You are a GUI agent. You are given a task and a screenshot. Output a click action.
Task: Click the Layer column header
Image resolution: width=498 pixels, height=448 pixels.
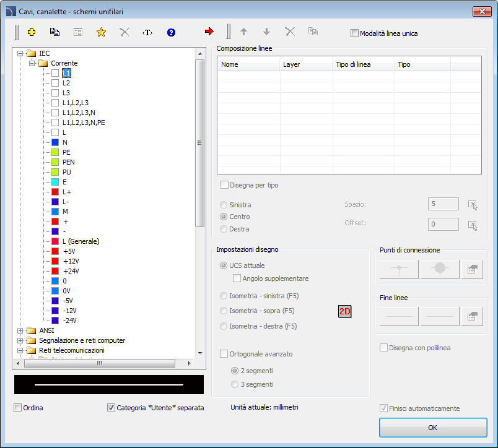pyautogui.click(x=306, y=64)
